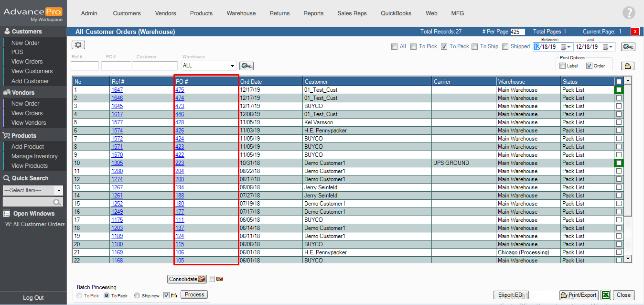Open order Ref # 1647 link

click(x=117, y=90)
